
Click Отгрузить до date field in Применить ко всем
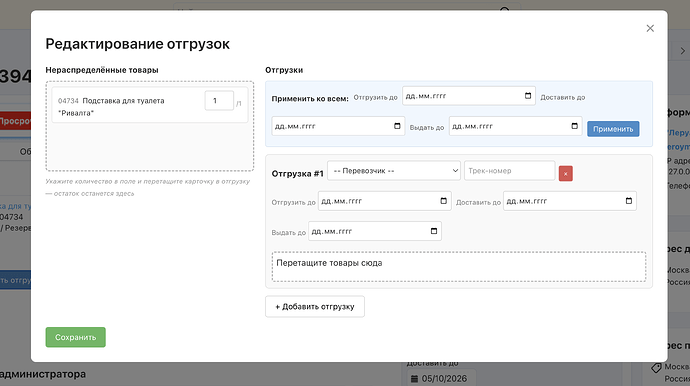pyautogui.click(x=469, y=96)
